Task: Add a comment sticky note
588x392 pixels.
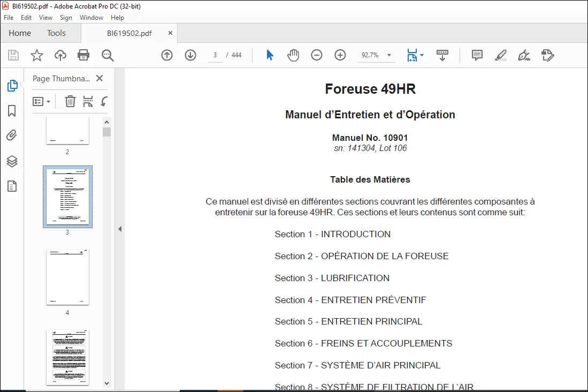Action: [x=477, y=55]
